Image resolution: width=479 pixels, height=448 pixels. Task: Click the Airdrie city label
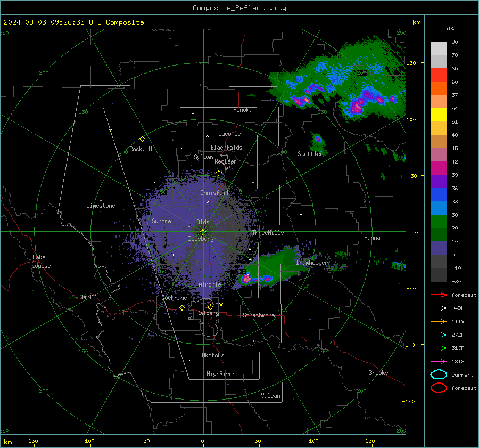(210, 284)
